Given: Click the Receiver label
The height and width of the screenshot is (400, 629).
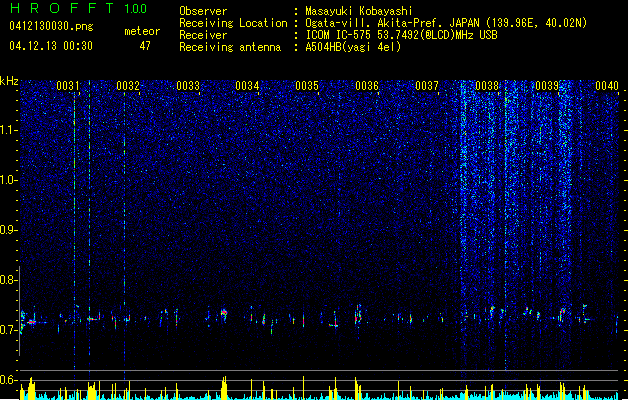Looking at the screenshot, I should click(x=203, y=35).
